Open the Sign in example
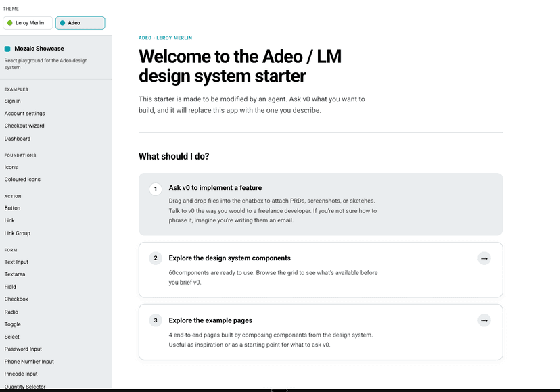 (12, 101)
